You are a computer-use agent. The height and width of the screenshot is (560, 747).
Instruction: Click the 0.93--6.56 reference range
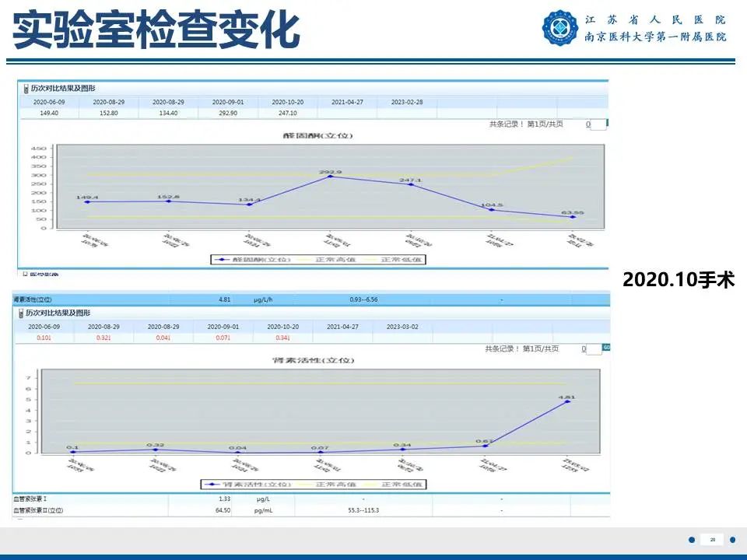click(363, 299)
